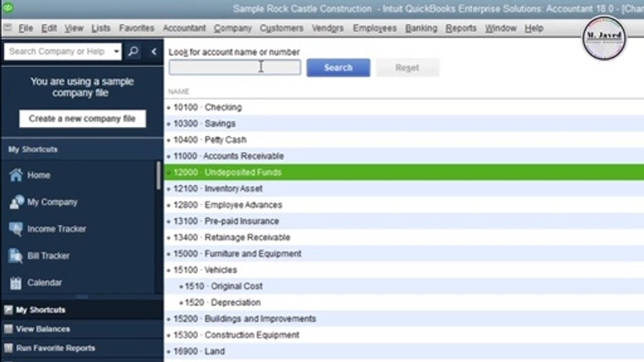Select the 1520 Depreciation sub-account
Screen dimensions: 644x362
tap(404, 302)
